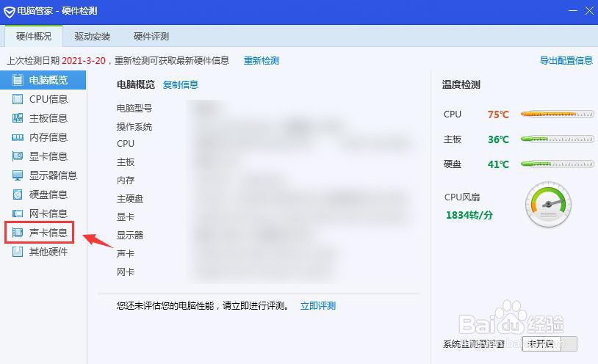Click the 75℃ CPU temperature value
This screenshot has height=364, width=598.
point(498,114)
